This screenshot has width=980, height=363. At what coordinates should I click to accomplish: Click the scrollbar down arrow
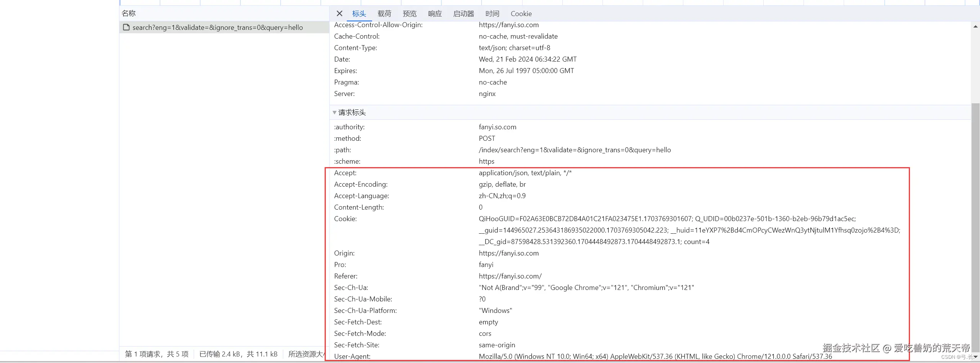pyautogui.click(x=975, y=357)
